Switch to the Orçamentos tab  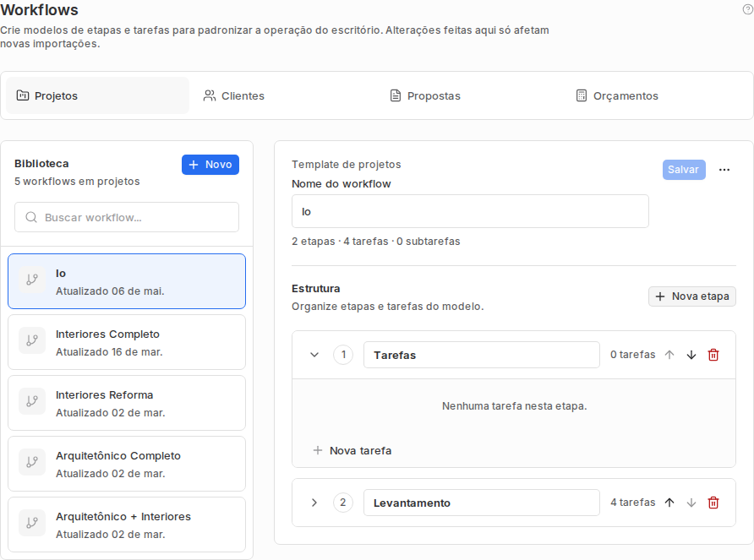[656, 95]
